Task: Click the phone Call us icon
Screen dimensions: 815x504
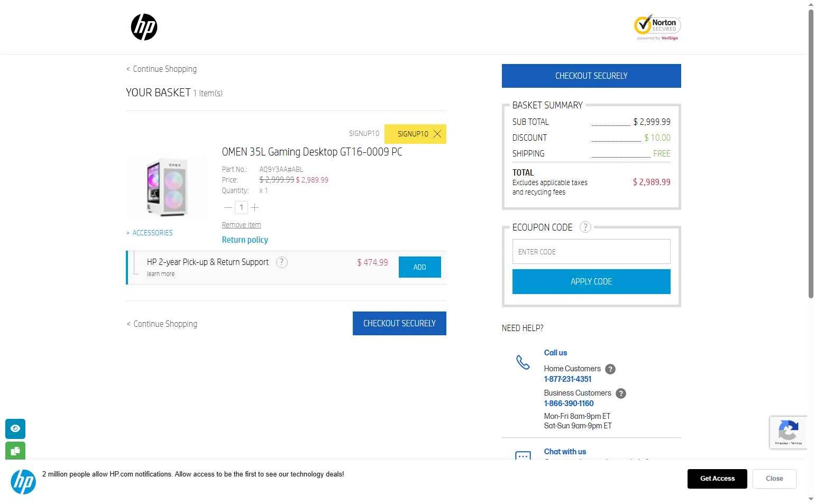Action: pos(523,362)
